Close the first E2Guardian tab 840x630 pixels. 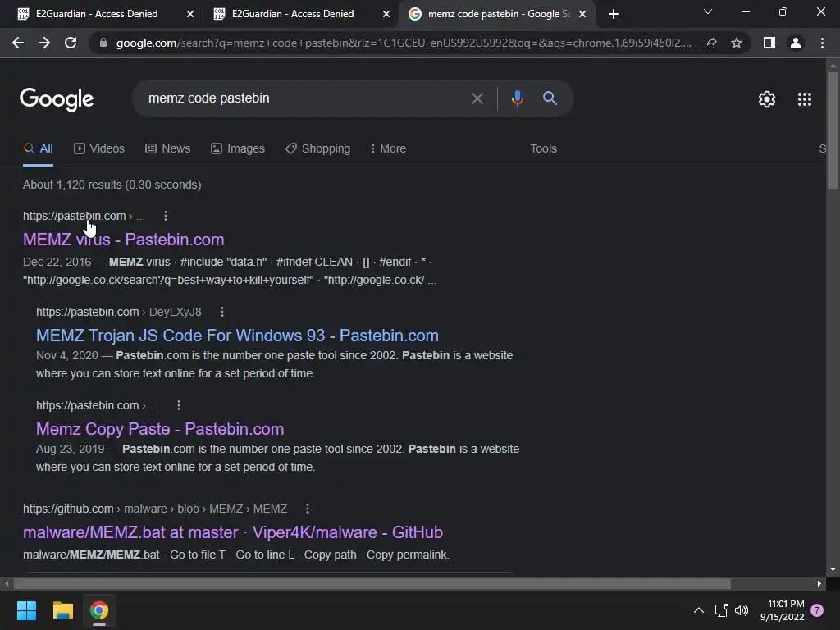click(189, 14)
